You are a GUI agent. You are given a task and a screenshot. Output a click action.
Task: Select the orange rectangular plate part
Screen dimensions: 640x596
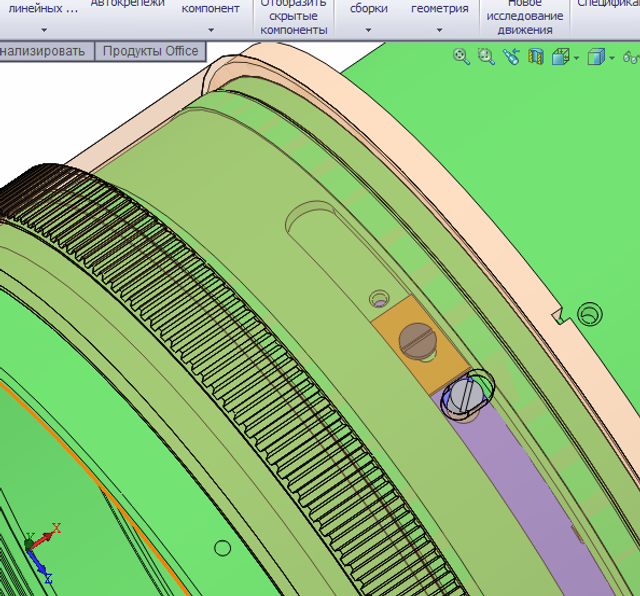pyautogui.click(x=420, y=345)
